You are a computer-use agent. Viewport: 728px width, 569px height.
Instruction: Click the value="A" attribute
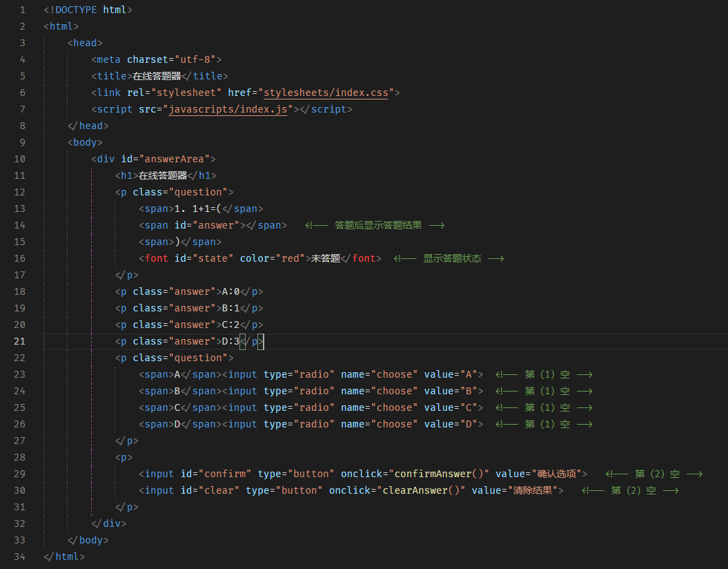tap(451, 374)
